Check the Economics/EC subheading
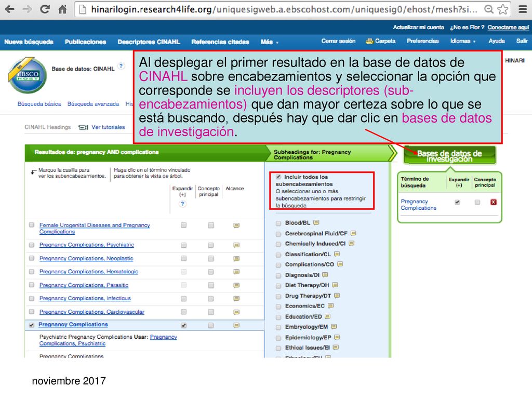This screenshot has height=399, width=532. click(x=278, y=307)
